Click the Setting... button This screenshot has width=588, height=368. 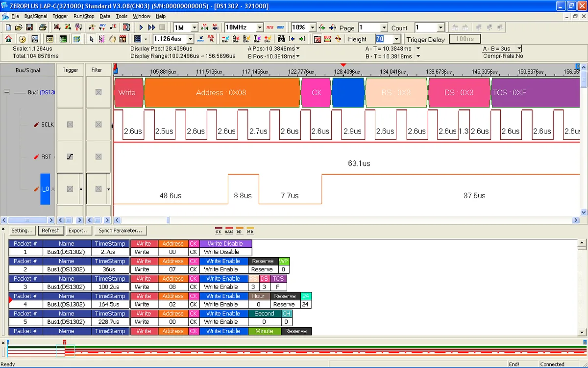click(22, 231)
